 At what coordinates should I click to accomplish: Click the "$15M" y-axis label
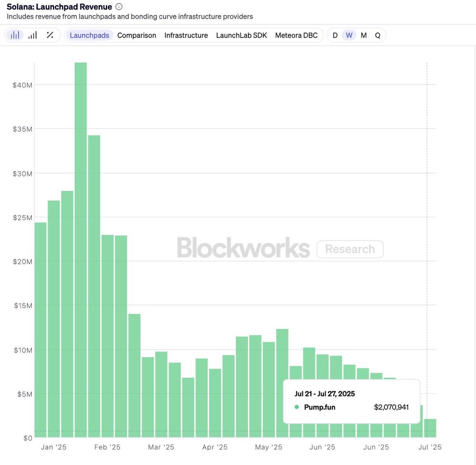coord(23,306)
